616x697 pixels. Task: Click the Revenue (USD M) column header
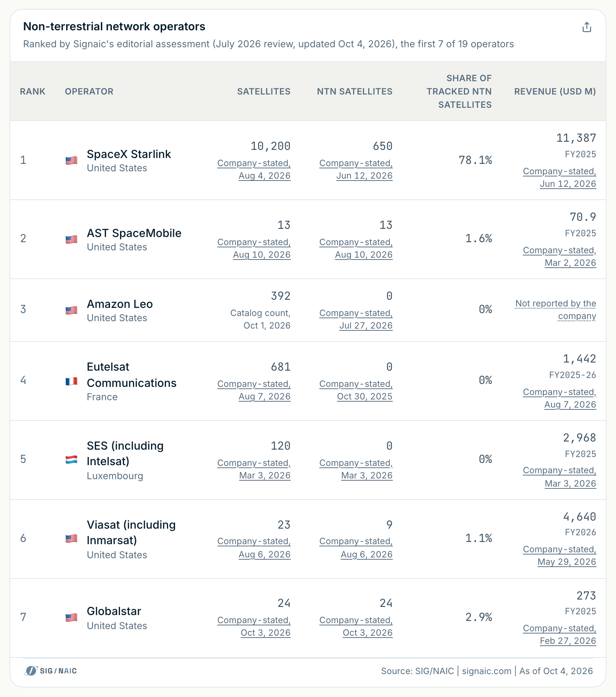coord(555,92)
